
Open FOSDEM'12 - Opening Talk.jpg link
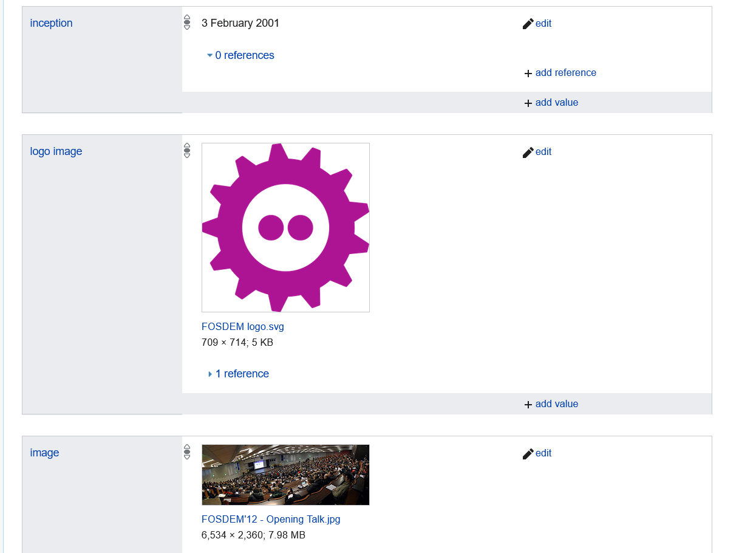click(271, 520)
